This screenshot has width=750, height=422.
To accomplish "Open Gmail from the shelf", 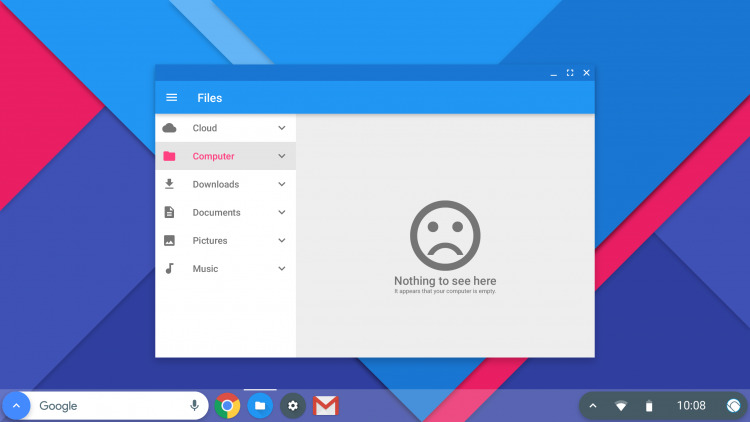I will (x=326, y=406).
